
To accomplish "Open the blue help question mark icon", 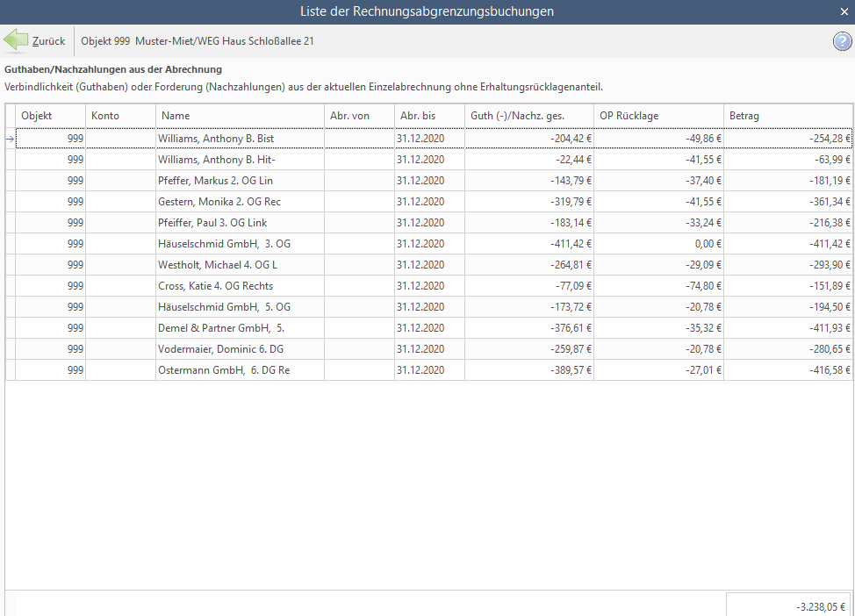I will 842,41.
